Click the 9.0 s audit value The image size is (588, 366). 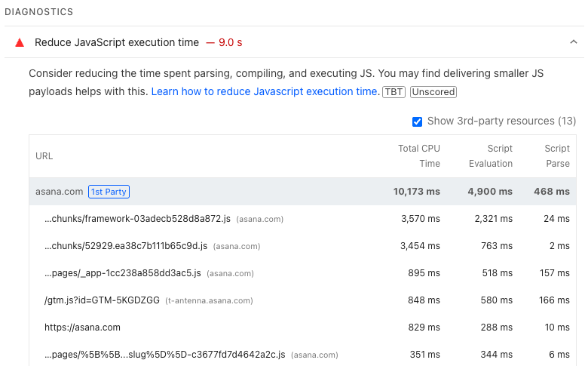click(230, 42)
